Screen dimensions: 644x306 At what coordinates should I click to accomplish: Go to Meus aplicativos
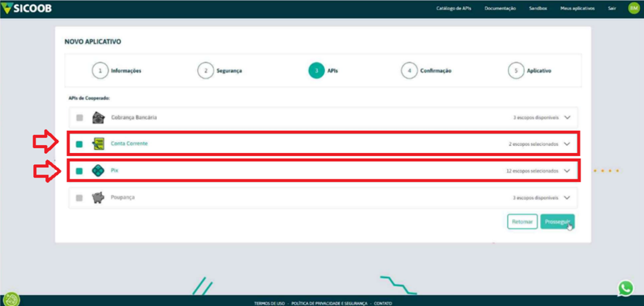tap(577, 8)
